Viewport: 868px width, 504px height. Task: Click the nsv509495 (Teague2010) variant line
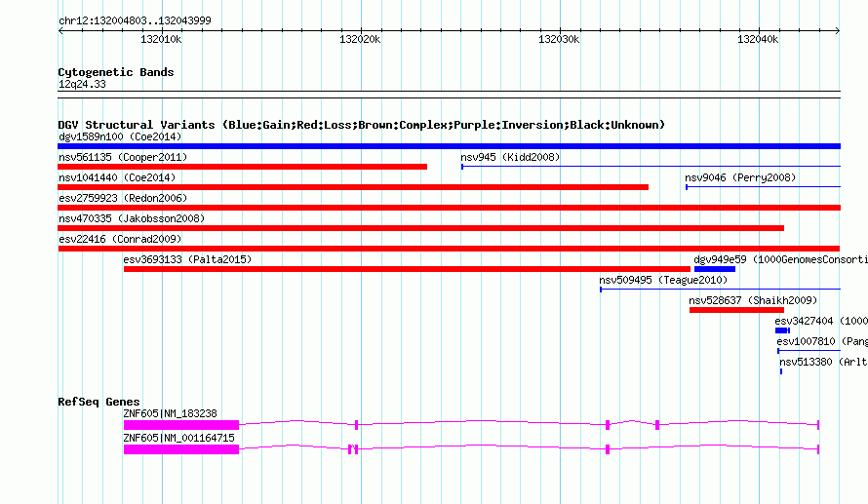[720, 290]
